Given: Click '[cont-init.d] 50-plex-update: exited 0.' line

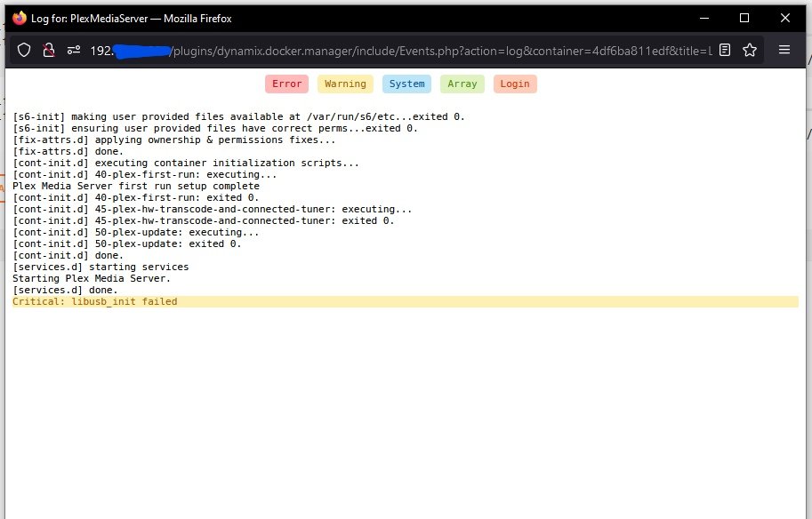Looking at the screenshot, I should point(127,244).
